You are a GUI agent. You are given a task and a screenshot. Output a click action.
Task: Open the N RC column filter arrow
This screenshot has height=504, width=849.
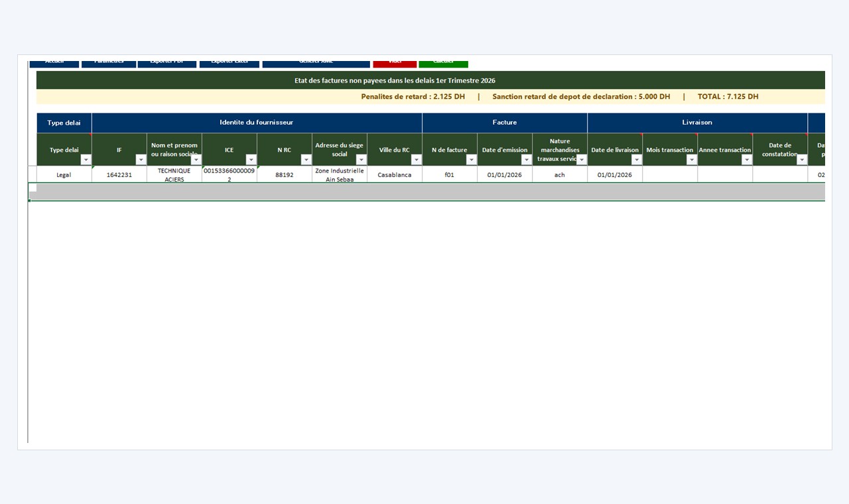click(x=306, y=160)
